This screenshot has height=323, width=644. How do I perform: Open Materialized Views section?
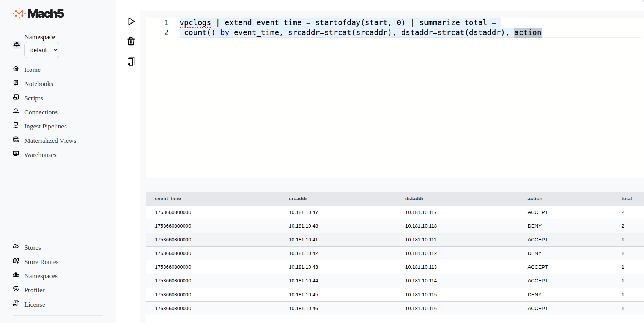coord(50,141)
